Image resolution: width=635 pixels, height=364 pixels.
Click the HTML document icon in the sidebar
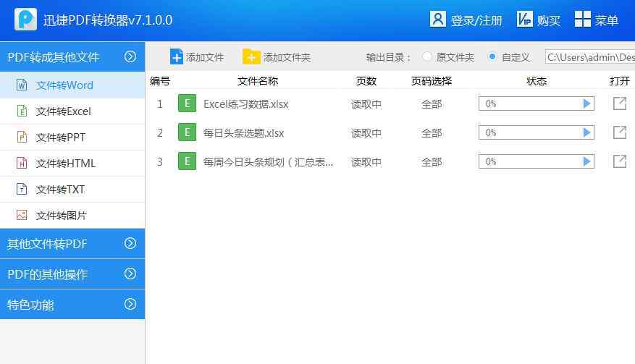coord(22,163)
